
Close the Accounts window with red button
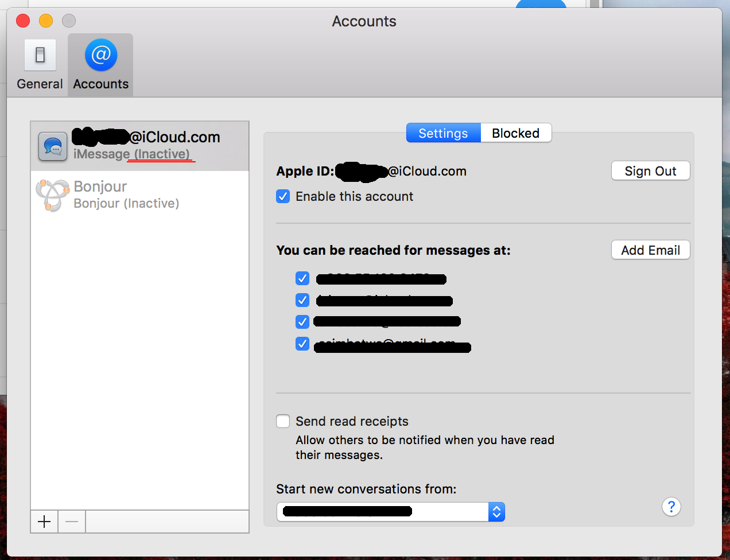tap(23, 21)
